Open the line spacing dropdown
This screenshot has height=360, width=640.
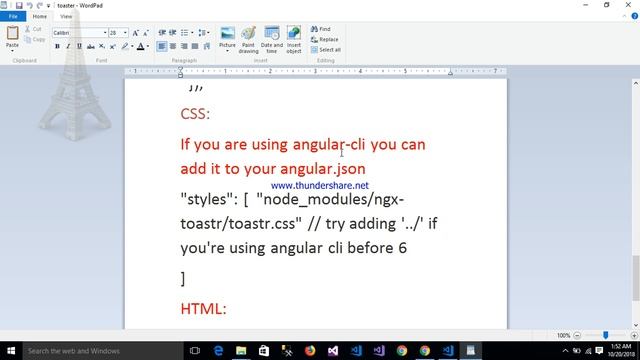(203, 33)
